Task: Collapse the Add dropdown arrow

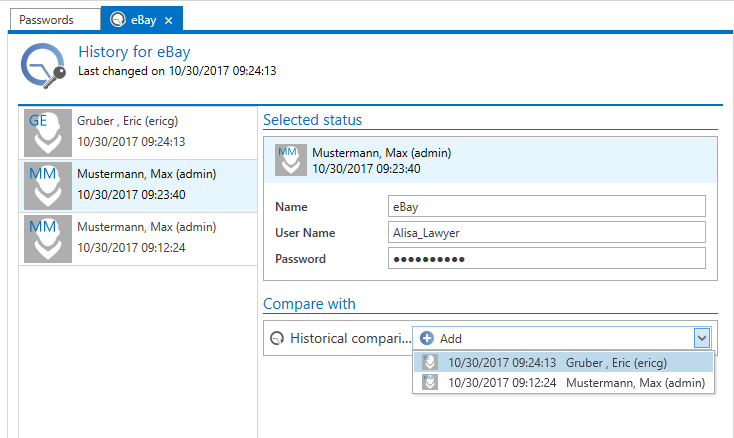Action: click(702, 338)
